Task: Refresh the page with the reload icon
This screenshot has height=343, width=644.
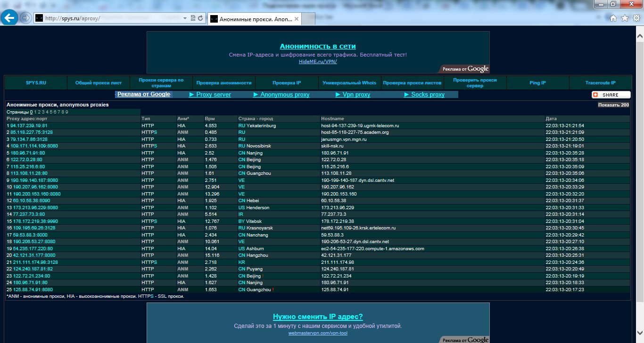Action: 200,18
